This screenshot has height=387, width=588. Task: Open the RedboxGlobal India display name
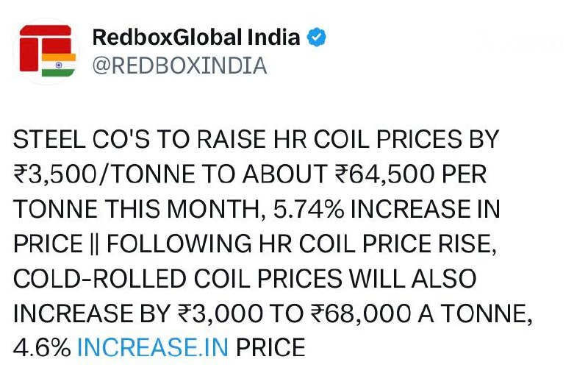(x=196, y=38)
